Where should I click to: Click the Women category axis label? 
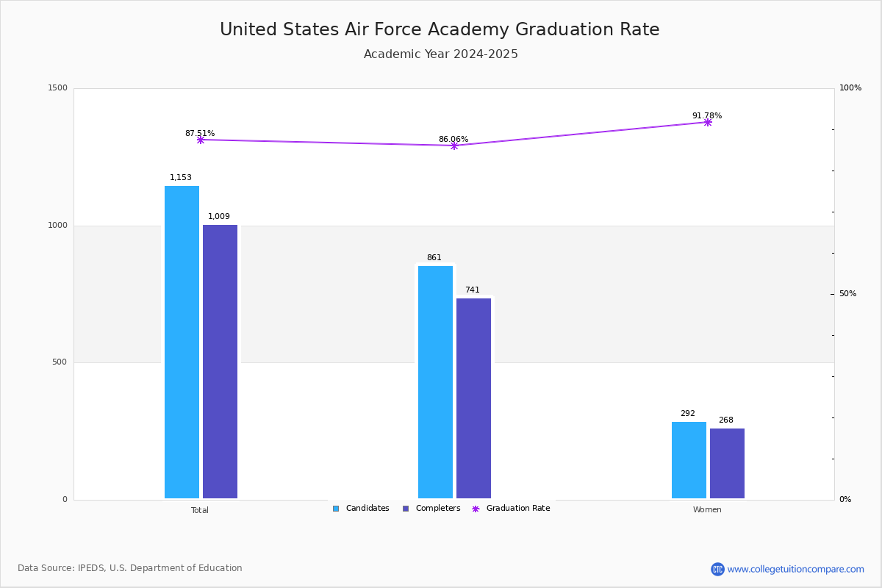tap(707, 510)
